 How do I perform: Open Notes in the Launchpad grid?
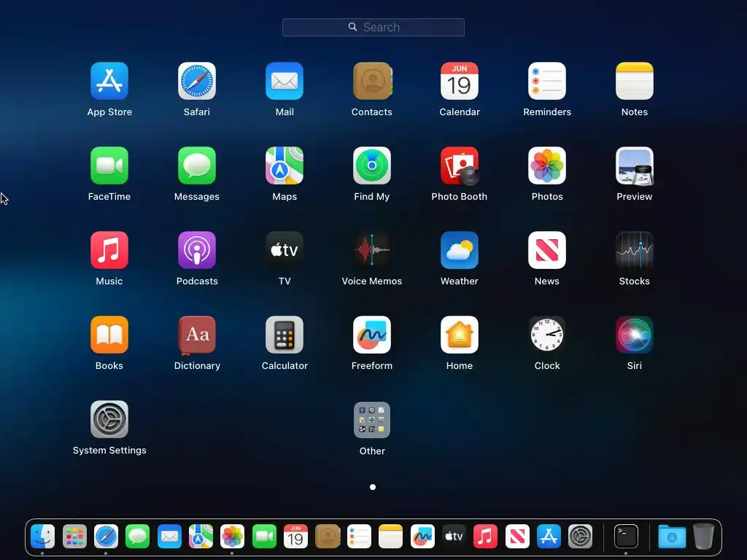tap(635, 81)
